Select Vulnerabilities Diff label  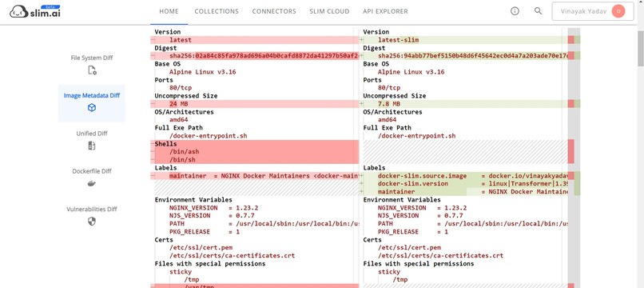pyautogui.click(x=92, y=209)
